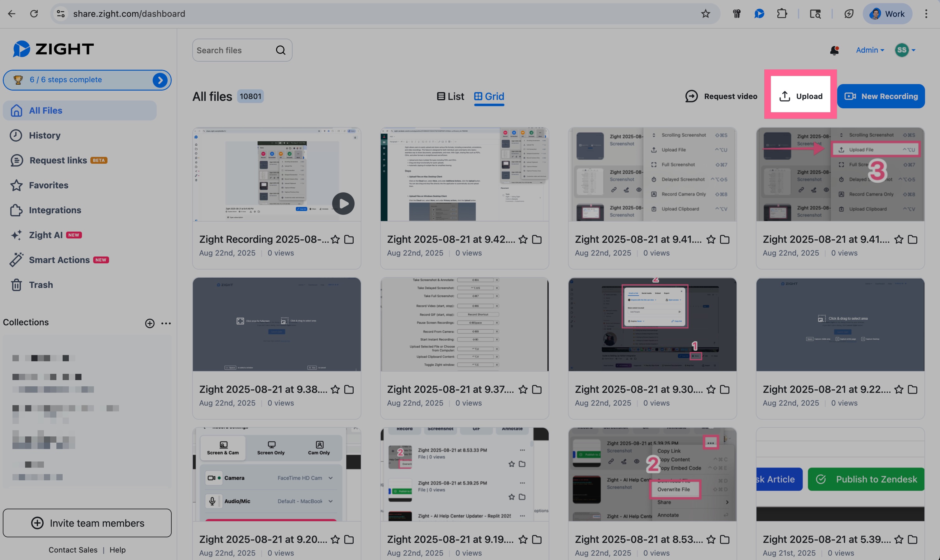The width and height of the screenshot is (940, 560).
Task: Open Zight AI from sidebar
Action: (x=46, y=235)
